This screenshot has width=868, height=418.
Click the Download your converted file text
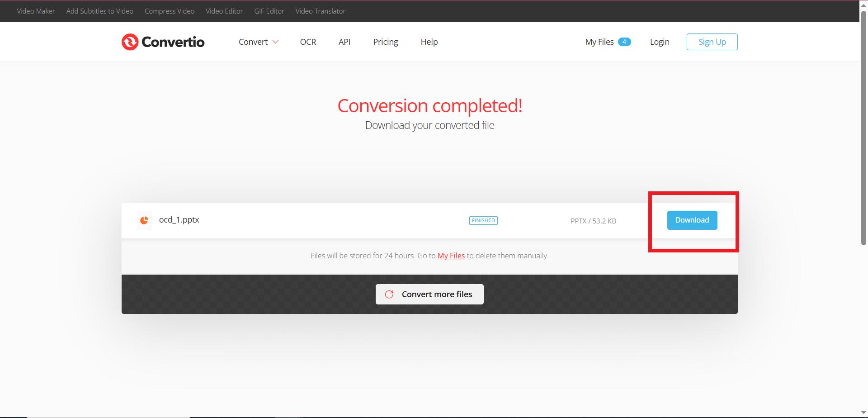430,125
